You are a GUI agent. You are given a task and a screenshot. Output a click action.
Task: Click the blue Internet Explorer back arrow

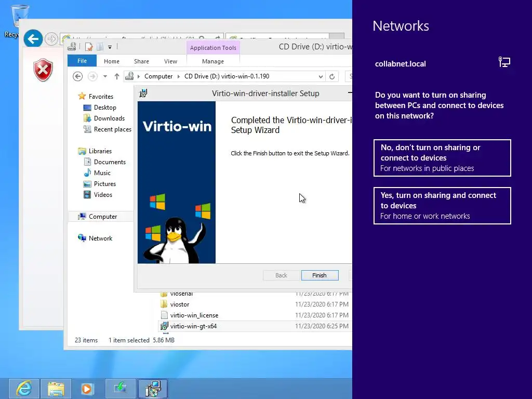[x=33, y=39]
